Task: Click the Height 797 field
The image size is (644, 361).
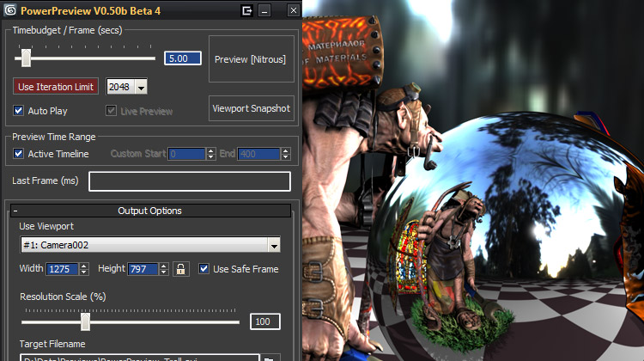Action: [143, 269]
